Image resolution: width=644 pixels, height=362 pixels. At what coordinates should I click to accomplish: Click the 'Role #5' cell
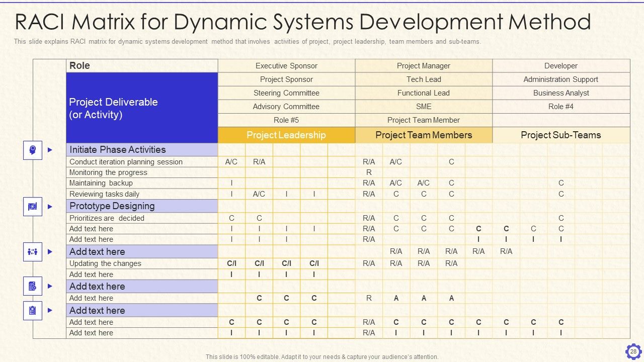click(286, 120)
